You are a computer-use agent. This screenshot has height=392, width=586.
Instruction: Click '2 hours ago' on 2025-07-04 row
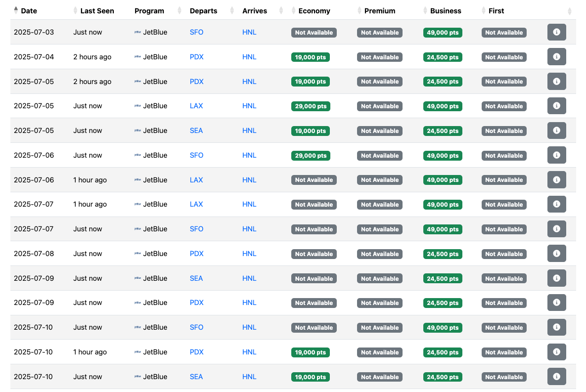coord(92,57)
